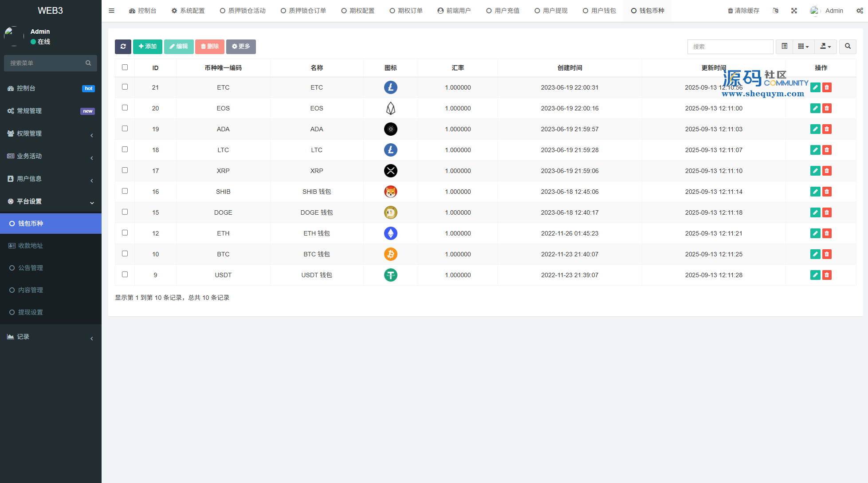This screenshot has height=483, width=868.
Task: Tick the checkbox for the ETH row
Action: tap(125, 233)
